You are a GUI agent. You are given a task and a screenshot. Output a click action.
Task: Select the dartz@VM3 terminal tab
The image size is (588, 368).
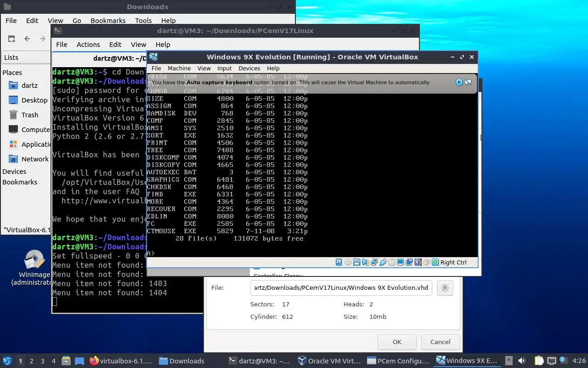point(99,58)
